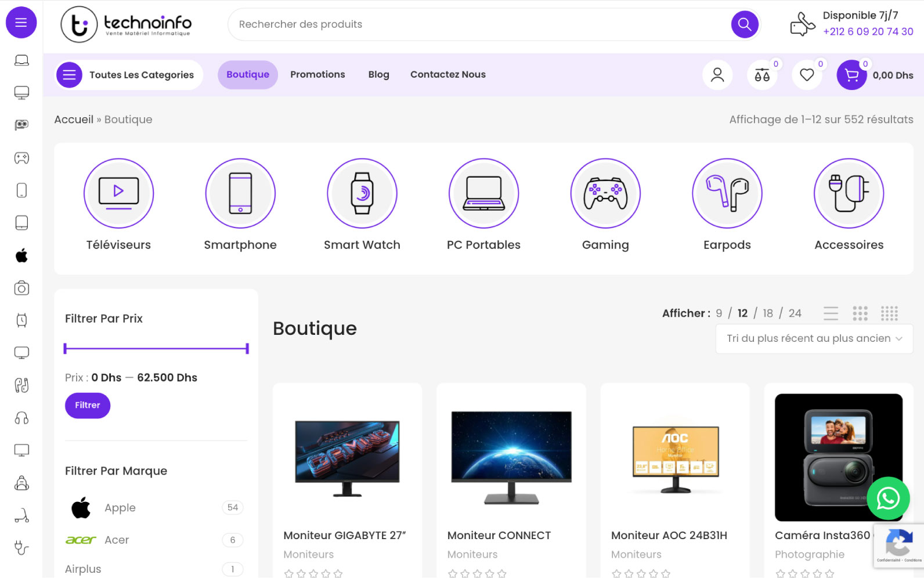The width and height of the screenshot is (924, 578).
Task: Open the tablet category sidebar icon
Action: point(21,223)
